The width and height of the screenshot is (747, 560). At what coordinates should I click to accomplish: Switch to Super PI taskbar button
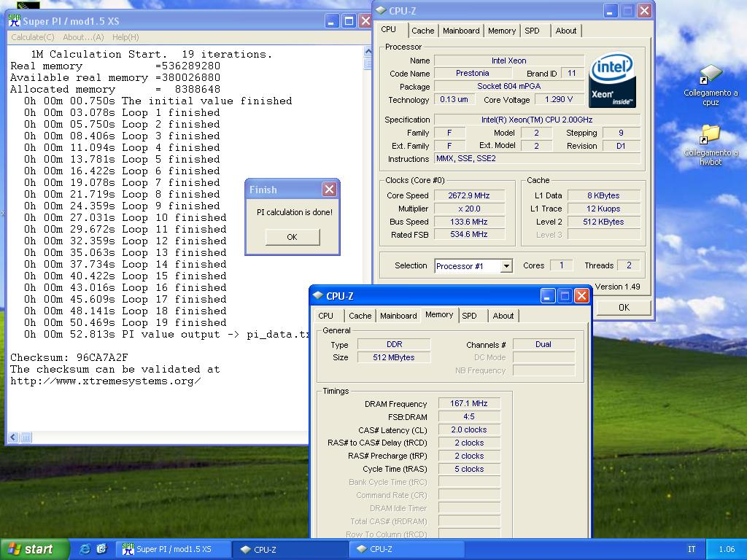tap(173, 549)
